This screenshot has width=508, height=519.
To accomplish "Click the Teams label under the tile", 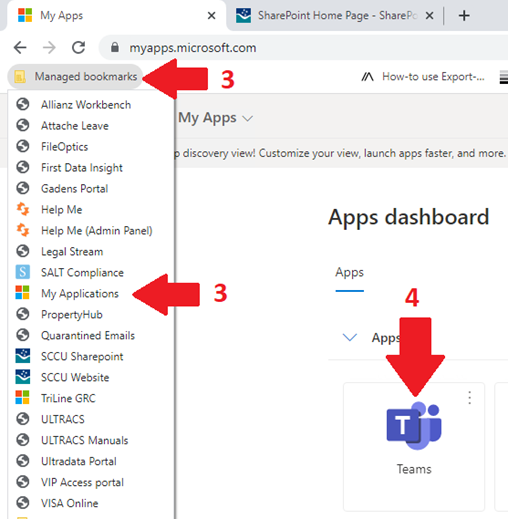I will (x=414, y=469).
